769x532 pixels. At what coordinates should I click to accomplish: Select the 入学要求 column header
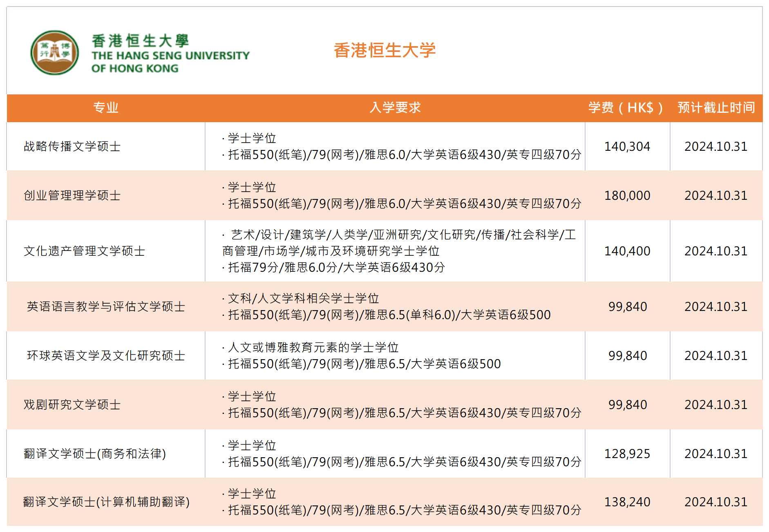coord(395,107)
